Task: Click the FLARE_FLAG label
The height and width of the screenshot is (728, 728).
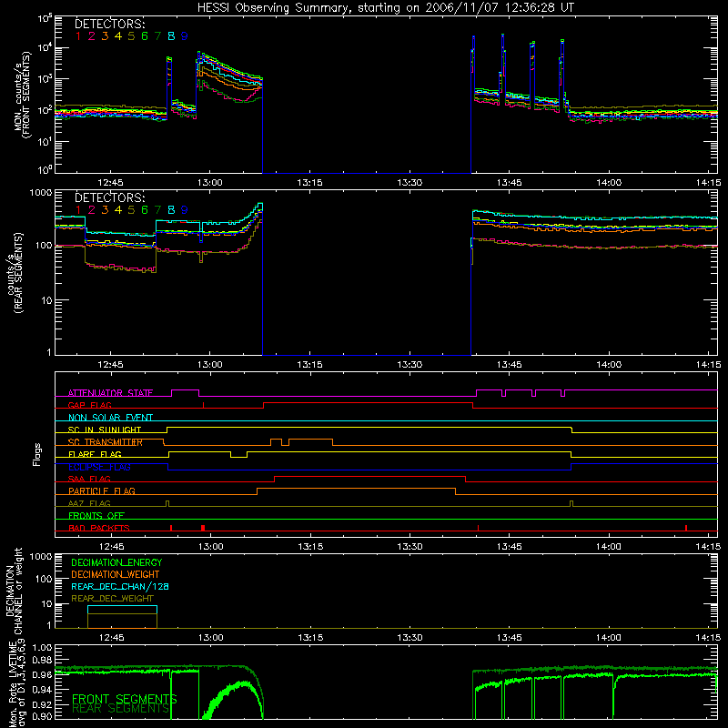Action: [x=95, y=454]
